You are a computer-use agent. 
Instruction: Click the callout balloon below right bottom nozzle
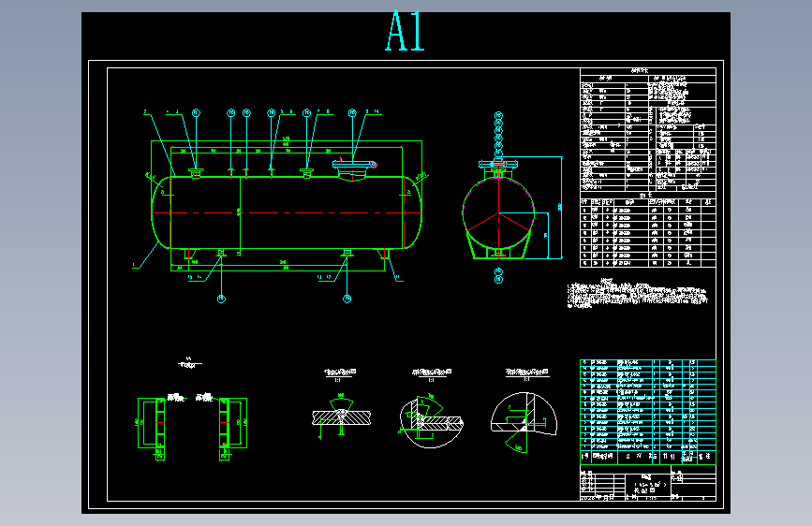(x=347, y=299)
